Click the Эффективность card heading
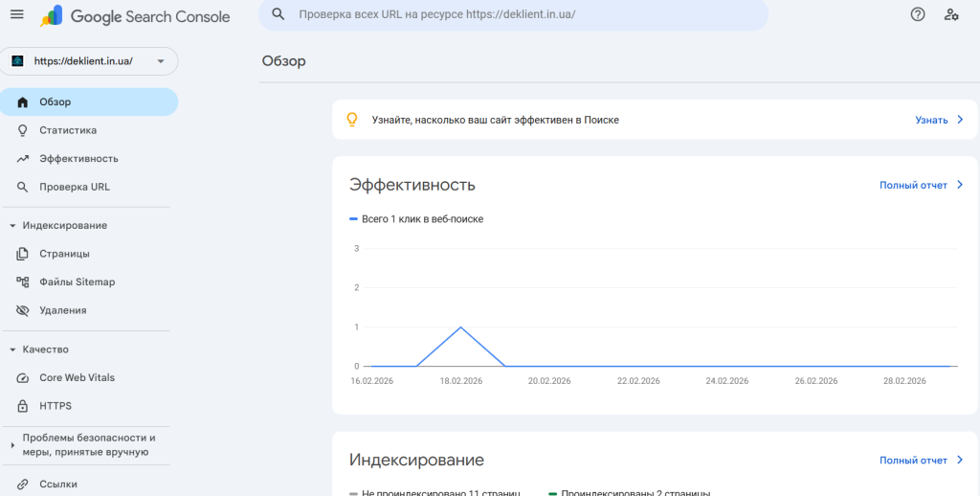The height and width of the screenshot is (496, 980). 412,185
